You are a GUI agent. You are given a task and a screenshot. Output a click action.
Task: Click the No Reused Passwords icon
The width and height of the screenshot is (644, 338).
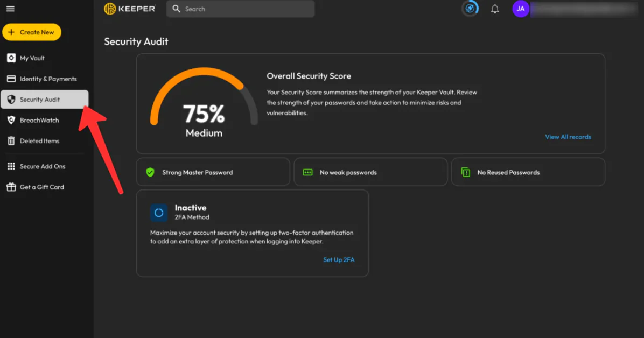coord(465,172)
